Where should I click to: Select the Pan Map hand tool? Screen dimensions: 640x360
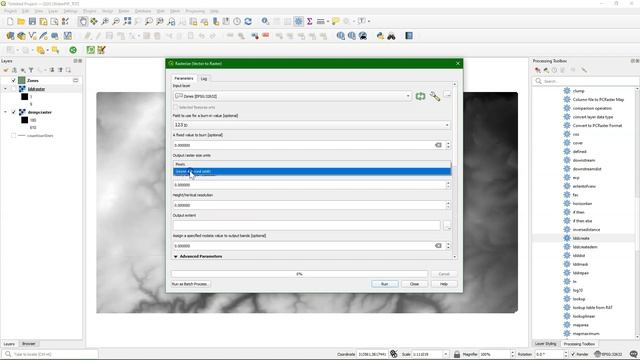(83, 21)
